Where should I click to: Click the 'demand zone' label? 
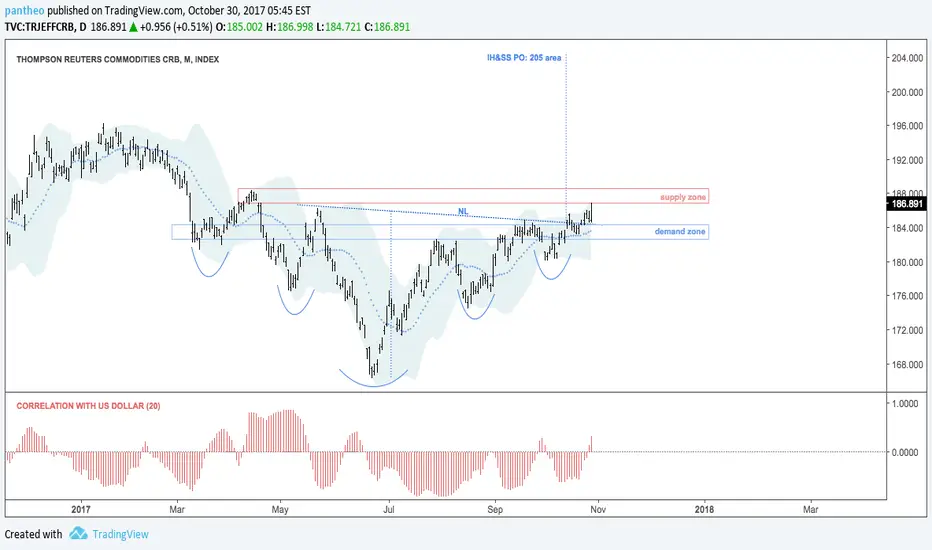click(x=680, y=231)
